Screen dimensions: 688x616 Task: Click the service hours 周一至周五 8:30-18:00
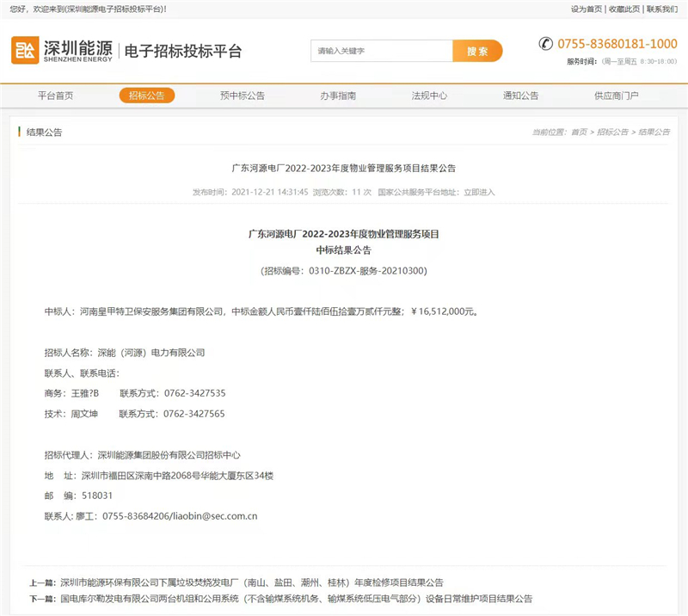tap(640, 61)
